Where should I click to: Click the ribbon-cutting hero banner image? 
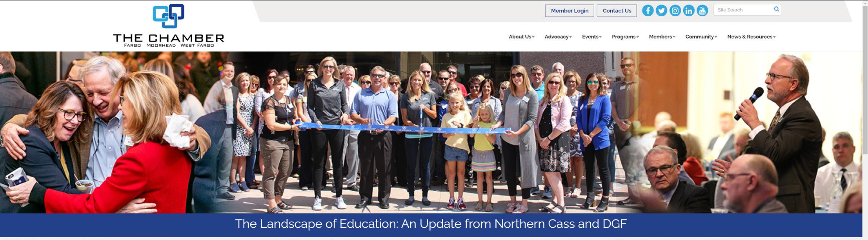(x=431, y=132)
